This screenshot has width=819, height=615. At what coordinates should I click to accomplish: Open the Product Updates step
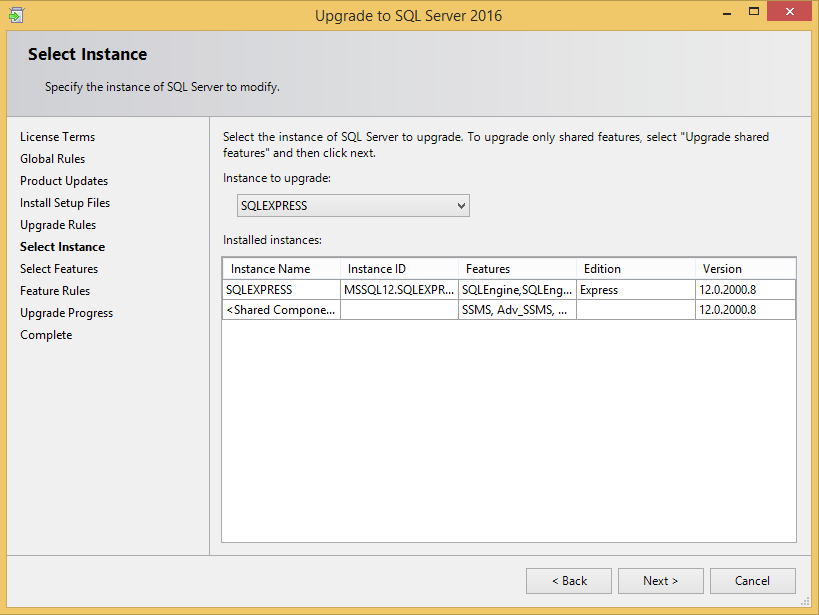pyautogui.click(x=64, y=181)
